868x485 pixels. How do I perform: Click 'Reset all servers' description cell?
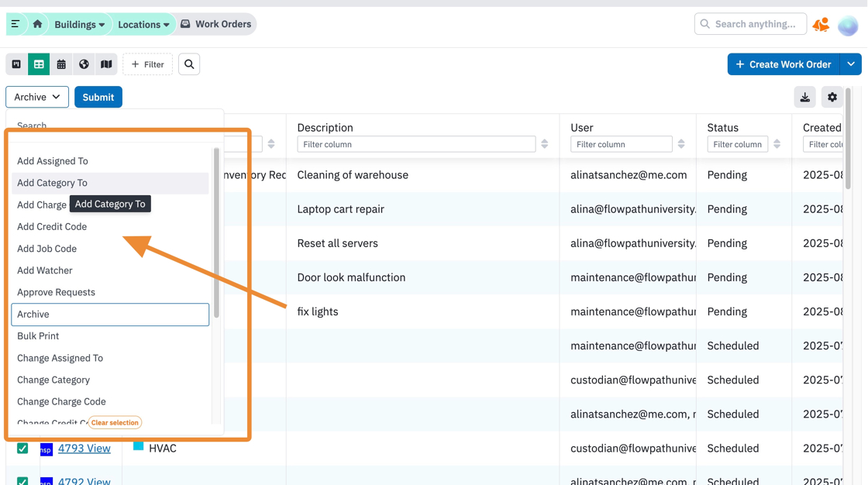[x=338, y=243]
